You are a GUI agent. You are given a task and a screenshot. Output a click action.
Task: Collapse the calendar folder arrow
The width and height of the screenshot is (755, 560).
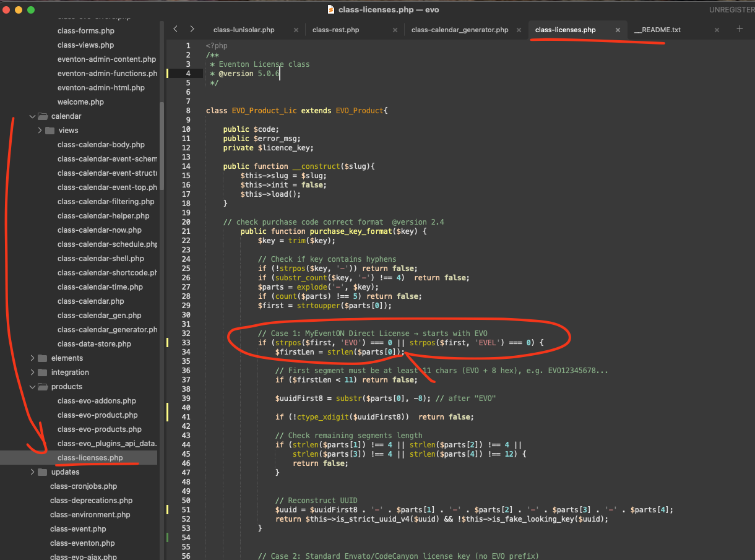point(33,116)
